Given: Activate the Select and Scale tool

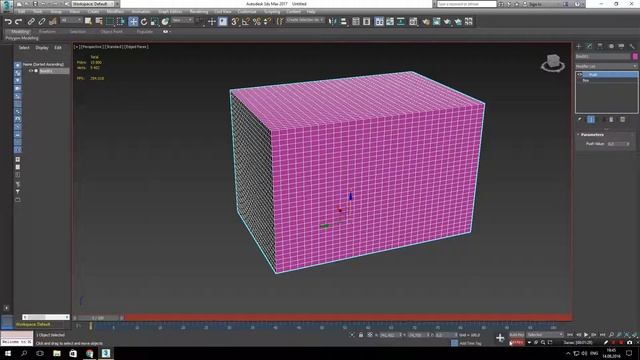Looking at the screenshot, I should pyautogui.click(x=154, y=22).
